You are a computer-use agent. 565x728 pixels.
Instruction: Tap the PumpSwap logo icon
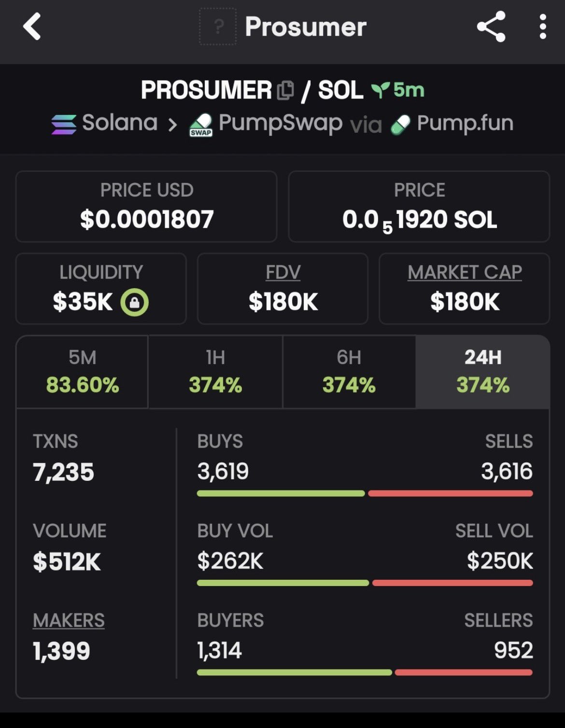point(201,125)
